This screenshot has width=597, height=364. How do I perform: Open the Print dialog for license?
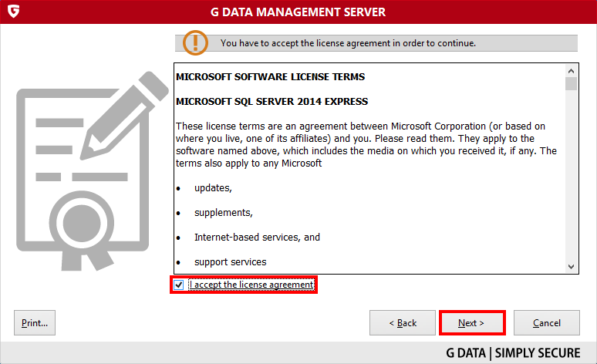point(35,323)
